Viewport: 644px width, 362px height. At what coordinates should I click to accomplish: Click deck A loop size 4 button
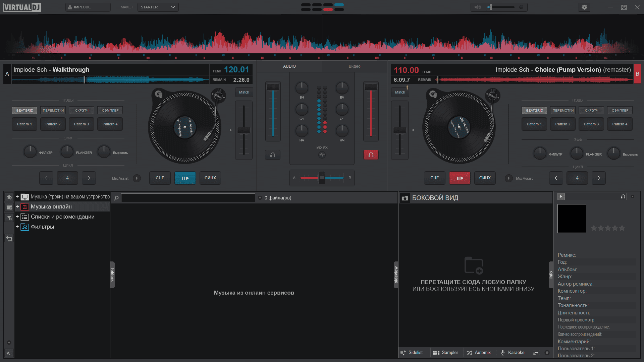tap(67, 178)
